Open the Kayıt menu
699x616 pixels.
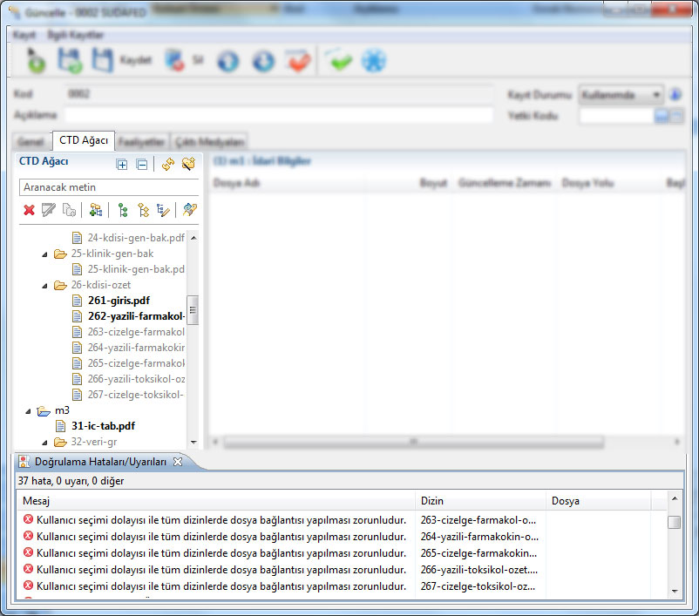tap(24, 35)
